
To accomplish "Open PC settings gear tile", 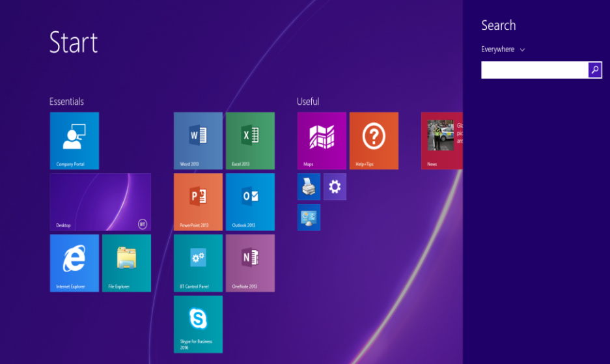I will tap(335, 187).
